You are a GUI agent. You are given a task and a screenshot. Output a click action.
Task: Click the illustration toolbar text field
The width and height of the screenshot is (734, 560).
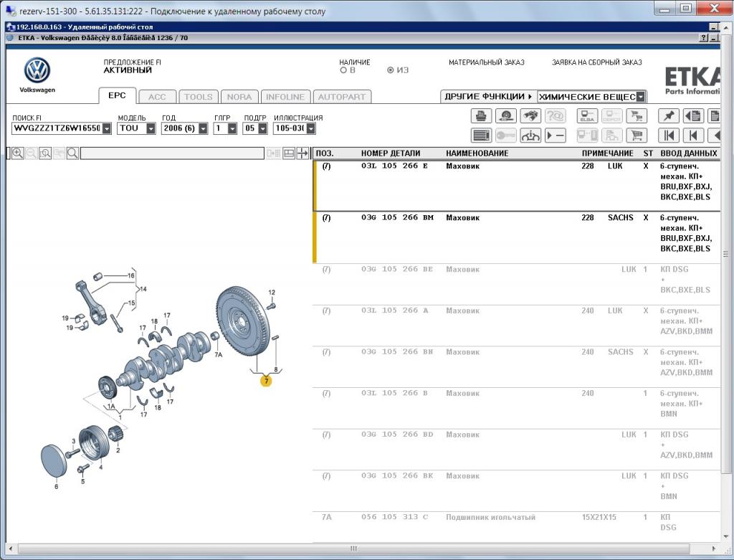172,153
